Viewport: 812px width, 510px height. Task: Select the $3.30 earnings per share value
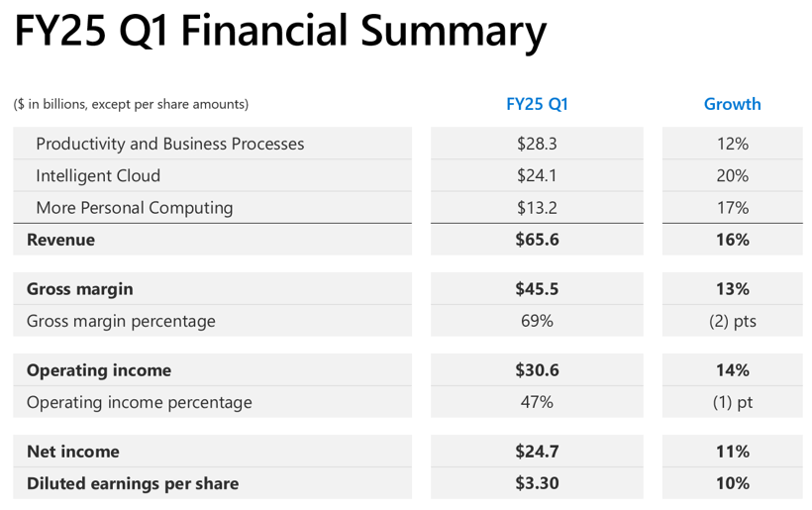(537, 483)
